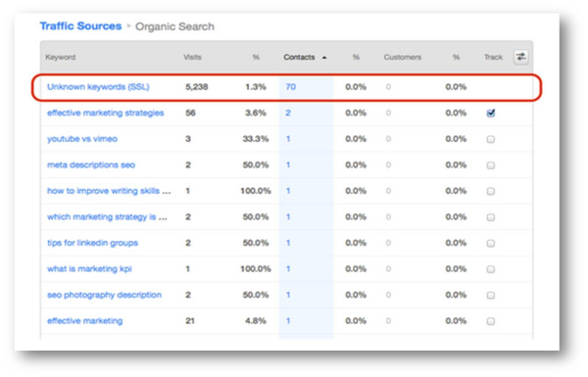The height and width of the screenshot is (377, 588).
Task: Click 33.3% visit percentage
Action: (x=256, y=139)
